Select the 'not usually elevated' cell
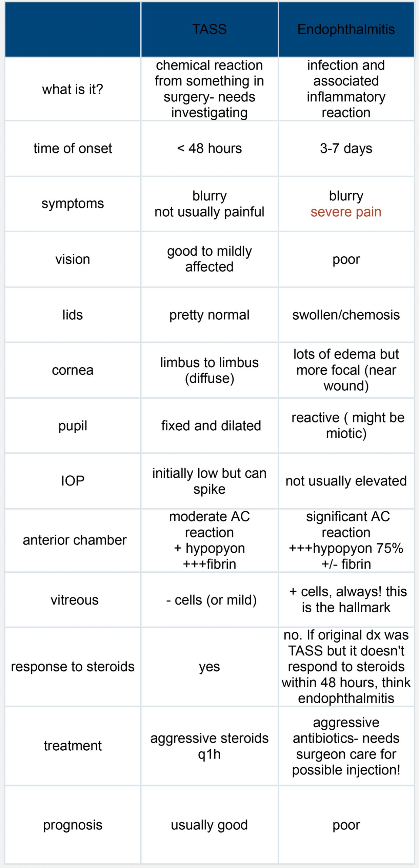 click(346, 481)
